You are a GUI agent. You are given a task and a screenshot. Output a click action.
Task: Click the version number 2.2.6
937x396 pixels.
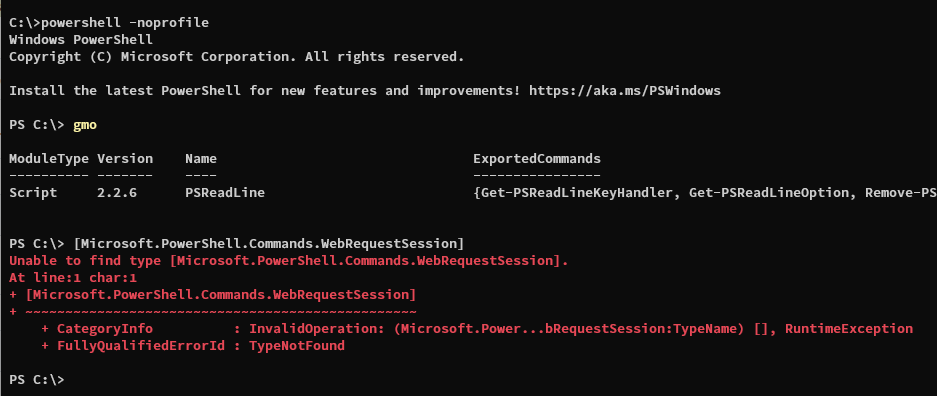pos(117,193)
